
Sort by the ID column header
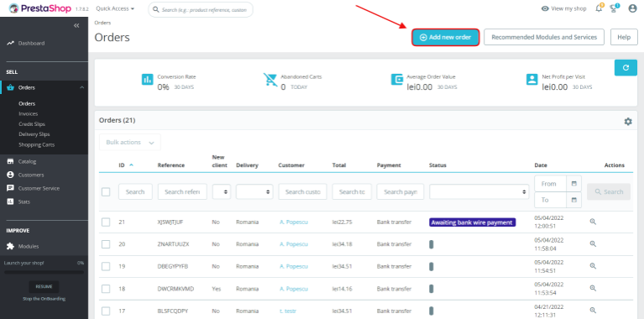point(126,165)
